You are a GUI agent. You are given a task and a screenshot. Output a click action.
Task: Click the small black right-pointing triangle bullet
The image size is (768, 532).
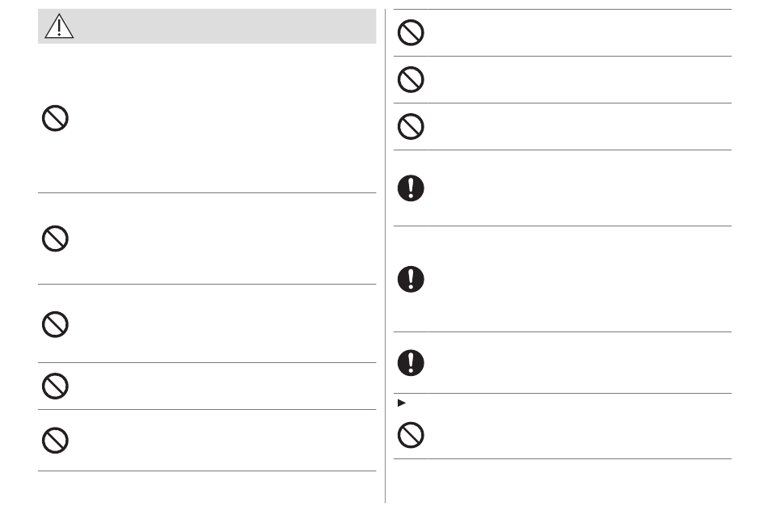(x=402, y=403)
